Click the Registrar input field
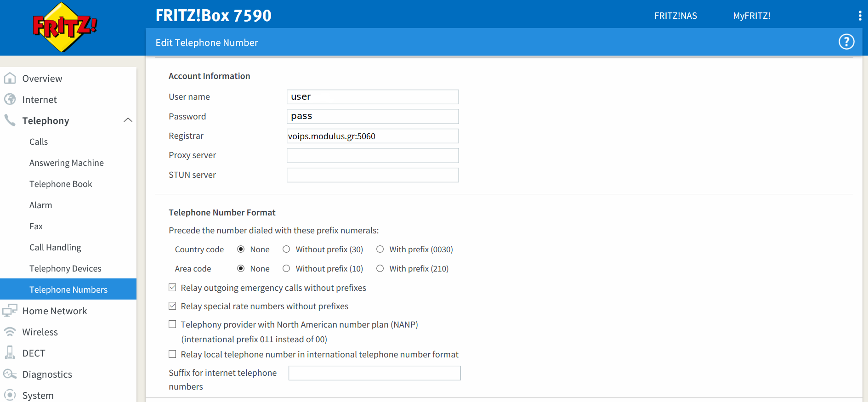The image size is (868, 402). pos(373,136)
